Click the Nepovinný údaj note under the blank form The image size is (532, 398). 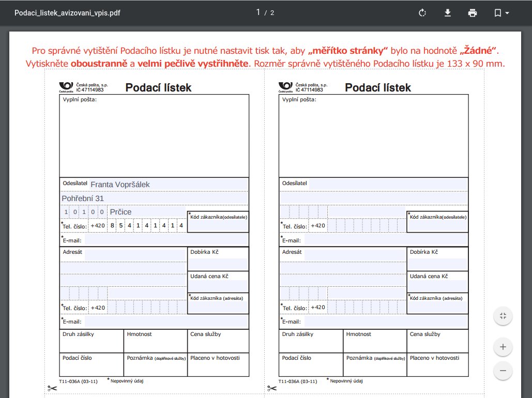click(346, 381)
